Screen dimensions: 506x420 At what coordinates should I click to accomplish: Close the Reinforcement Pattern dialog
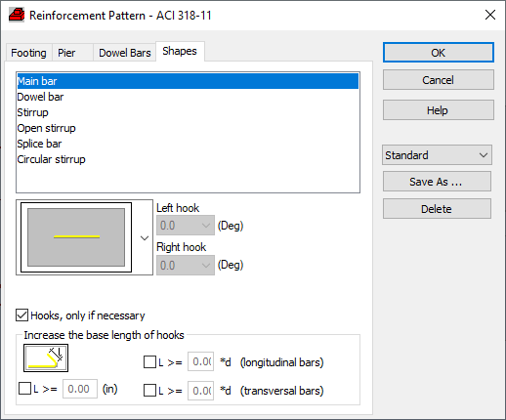point(490,15)
